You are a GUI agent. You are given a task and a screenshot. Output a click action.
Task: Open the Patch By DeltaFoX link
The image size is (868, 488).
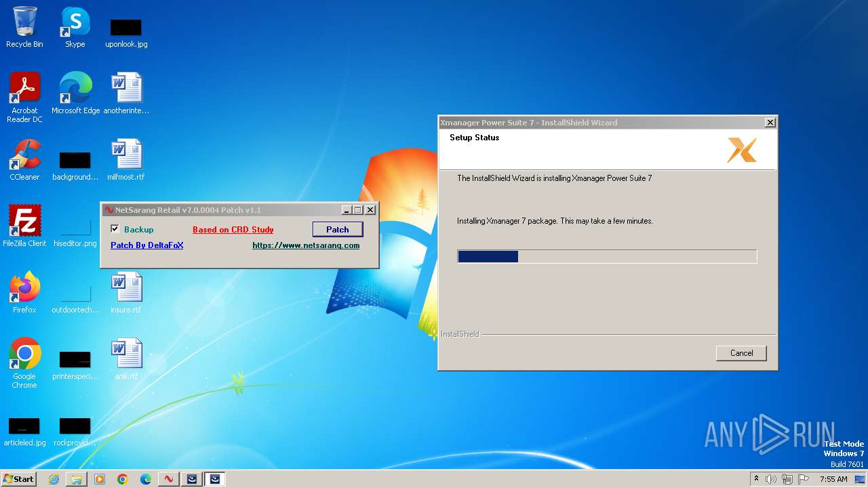pyautogui.click(x=147, y=245)
